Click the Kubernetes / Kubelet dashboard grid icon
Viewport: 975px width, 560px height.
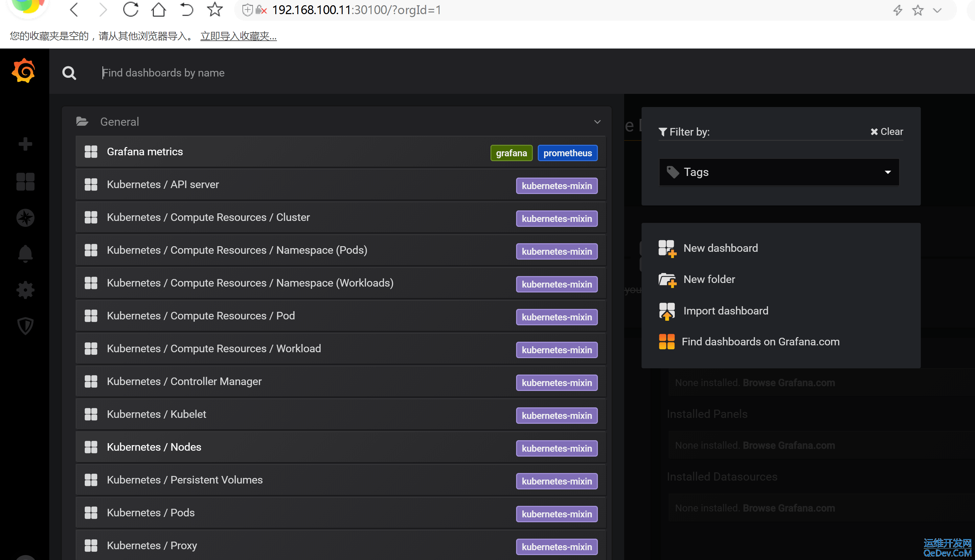91,414
